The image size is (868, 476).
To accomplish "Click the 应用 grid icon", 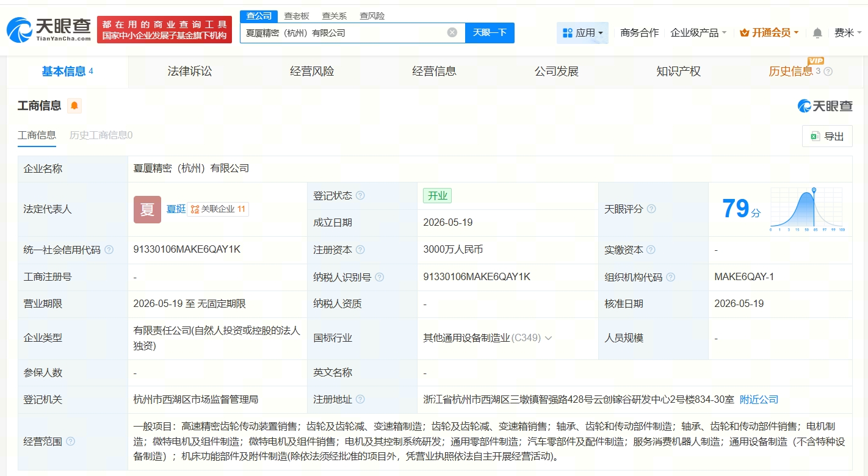I will [x=567, y=33].
